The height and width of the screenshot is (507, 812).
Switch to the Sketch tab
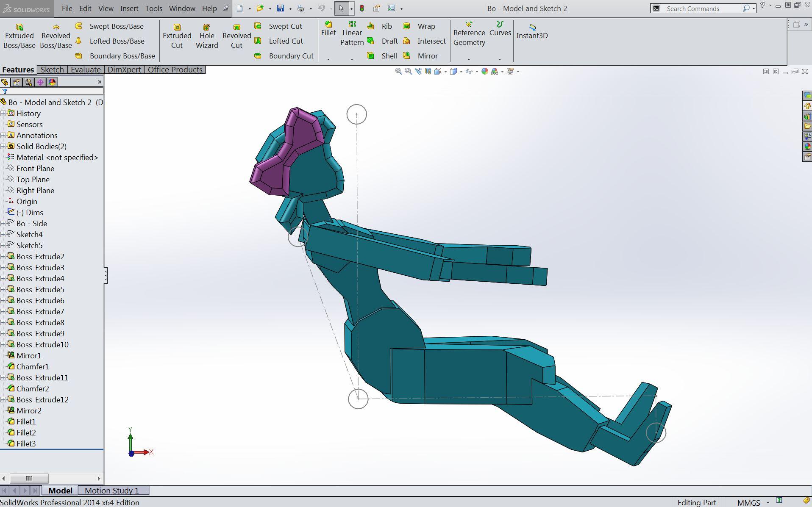point(52,69)
